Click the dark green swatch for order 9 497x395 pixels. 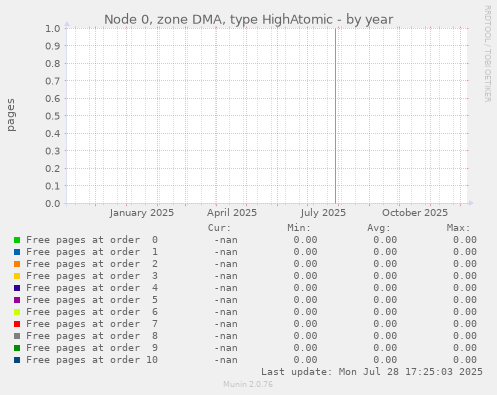pyautogui.click(x=17, y=348)
